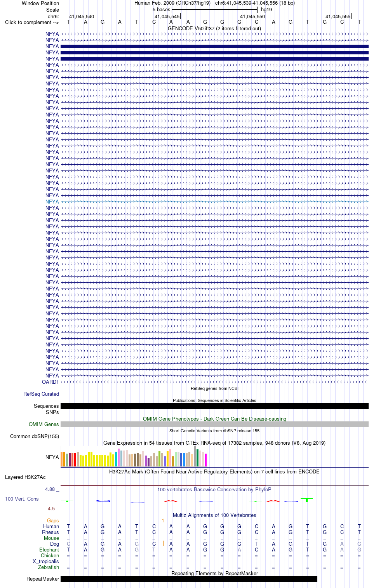The width and height of the screenshot is (369, 588).
Task: Select the Chicken species label
Action: click(x=50, y=555)
